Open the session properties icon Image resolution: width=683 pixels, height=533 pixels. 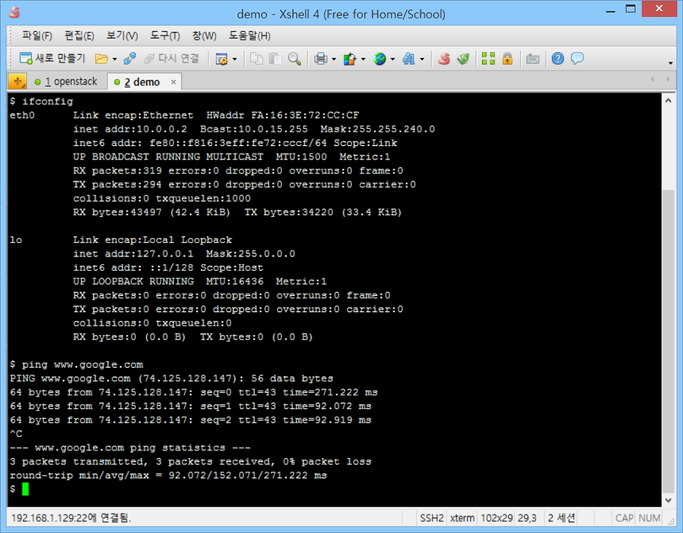pyautogui.click(x=222, y=59)
